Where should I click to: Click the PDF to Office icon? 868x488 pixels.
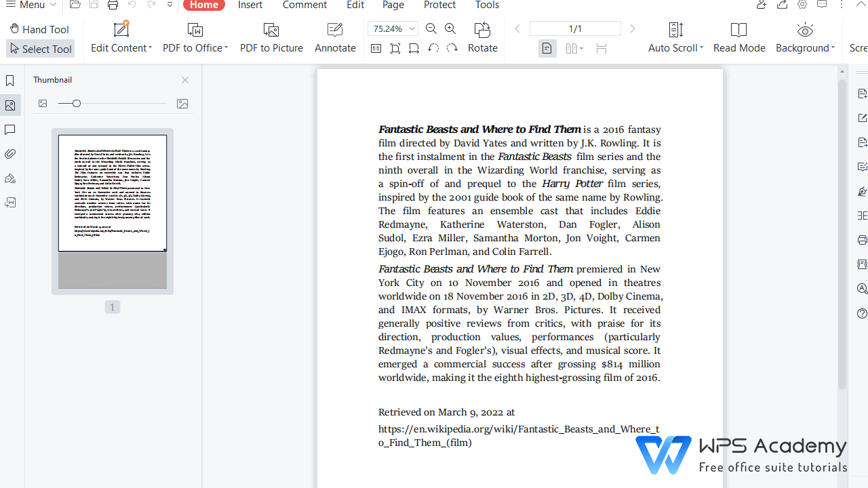click(195, 29)
